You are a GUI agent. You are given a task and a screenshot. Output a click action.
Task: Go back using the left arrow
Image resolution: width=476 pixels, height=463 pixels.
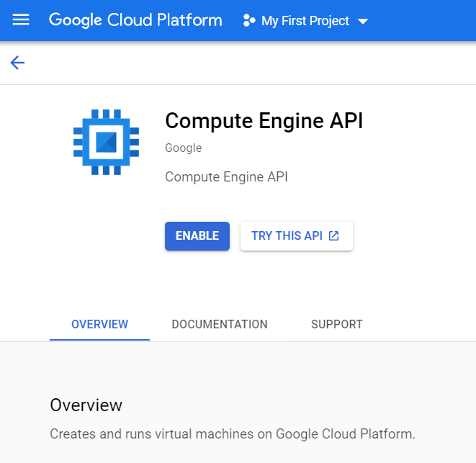tap(17, 63)
